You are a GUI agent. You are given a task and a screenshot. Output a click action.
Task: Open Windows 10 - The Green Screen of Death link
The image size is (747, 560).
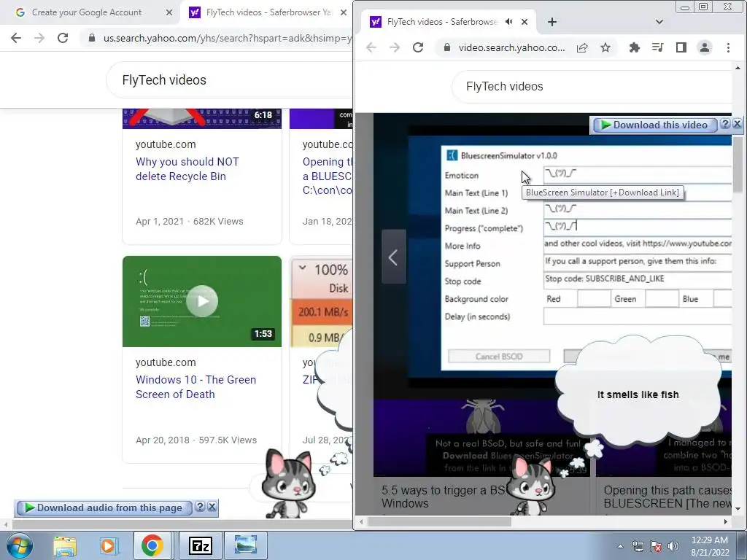pos(196,386)
